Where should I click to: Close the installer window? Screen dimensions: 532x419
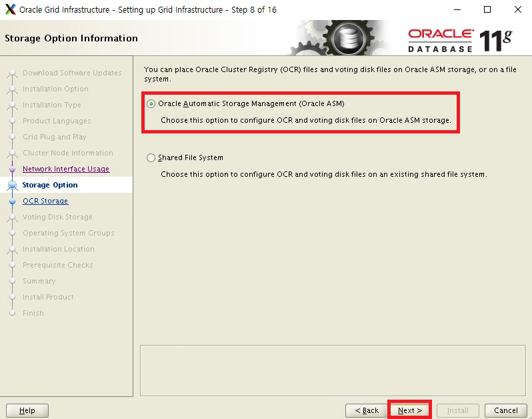518,9
